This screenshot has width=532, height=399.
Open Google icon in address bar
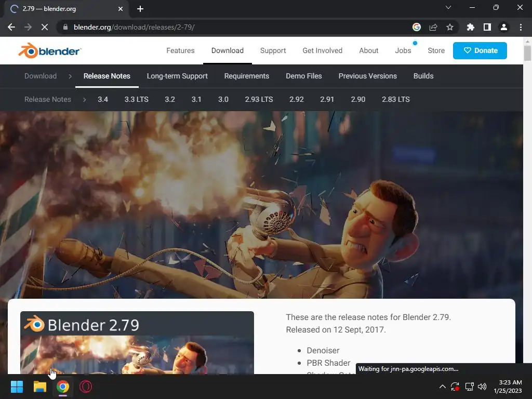(417, 27)
